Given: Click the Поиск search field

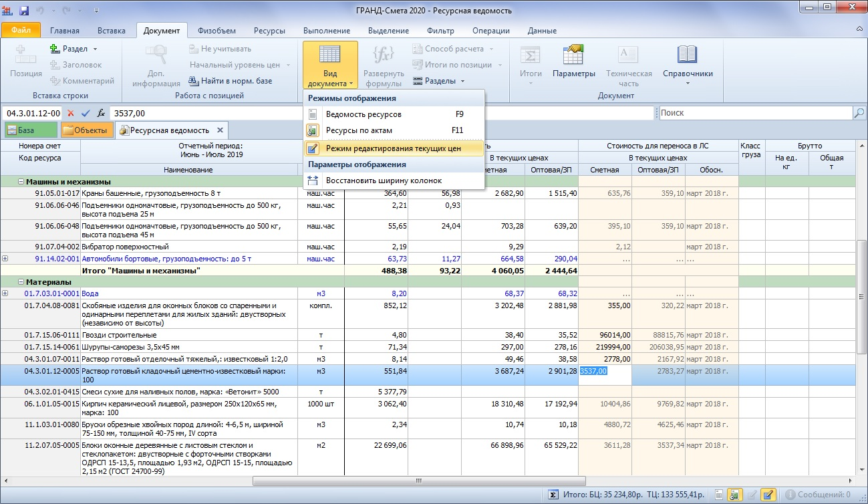Looking at the screenshot, I should 755,113.
